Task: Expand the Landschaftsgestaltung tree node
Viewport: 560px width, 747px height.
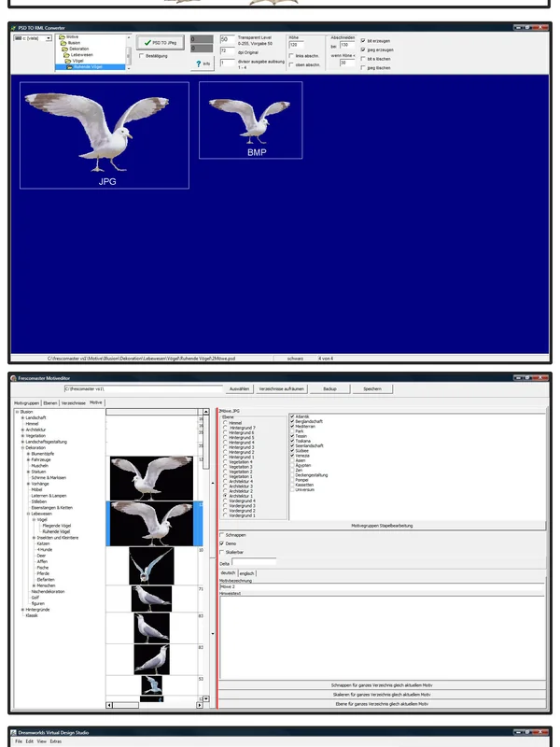Action: (22, 442)
